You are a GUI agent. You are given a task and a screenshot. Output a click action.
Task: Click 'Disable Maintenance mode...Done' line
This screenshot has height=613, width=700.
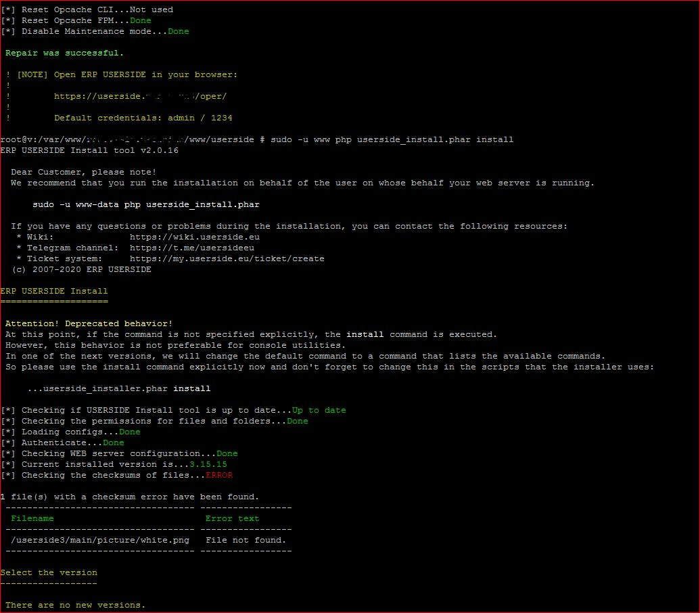click(x=95, y=31)
